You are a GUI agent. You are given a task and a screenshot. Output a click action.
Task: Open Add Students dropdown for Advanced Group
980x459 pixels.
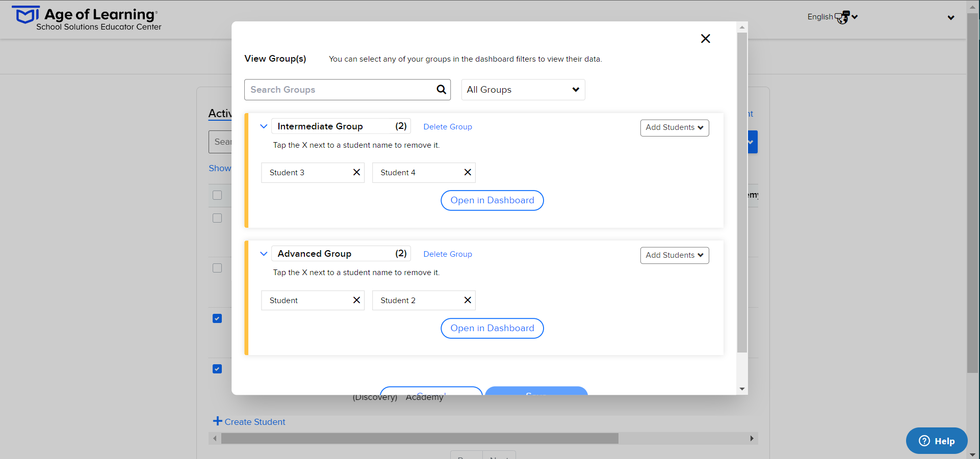pyautogui.click(x=675, y=255)
